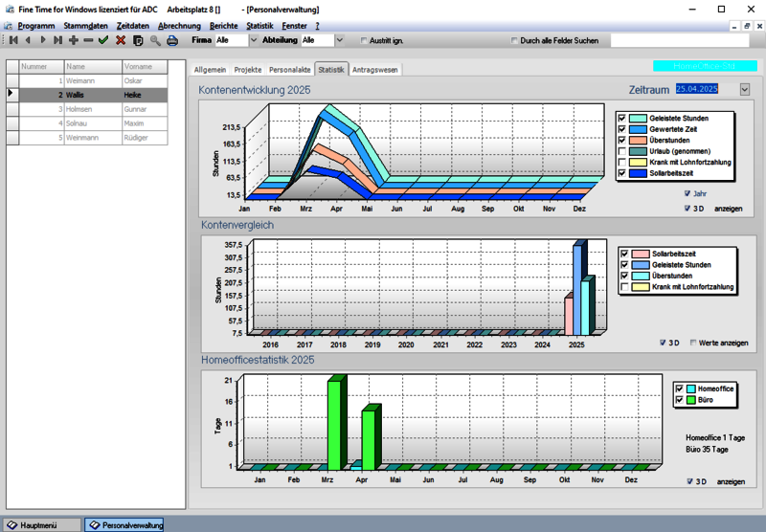This screenshot has width=766, height=532.
Task: Uncheck Homeoffice legend checkbox
Action: click(679, 389)
